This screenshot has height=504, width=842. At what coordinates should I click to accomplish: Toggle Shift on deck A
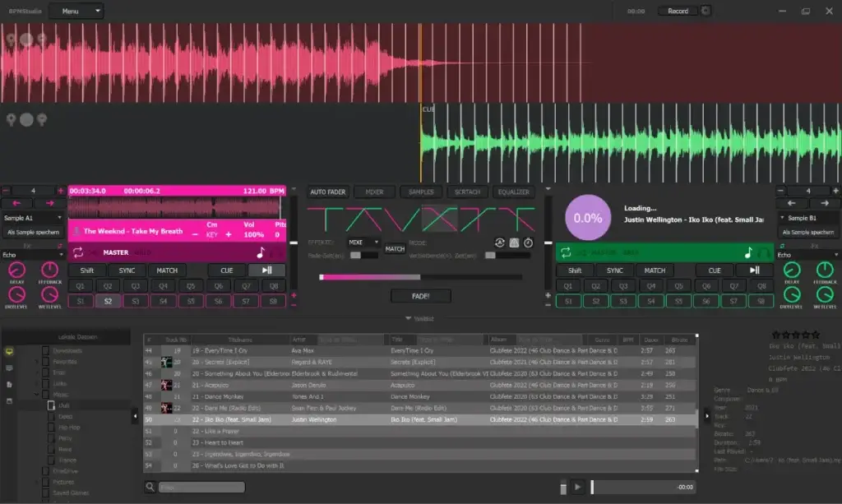click(87, 270)
